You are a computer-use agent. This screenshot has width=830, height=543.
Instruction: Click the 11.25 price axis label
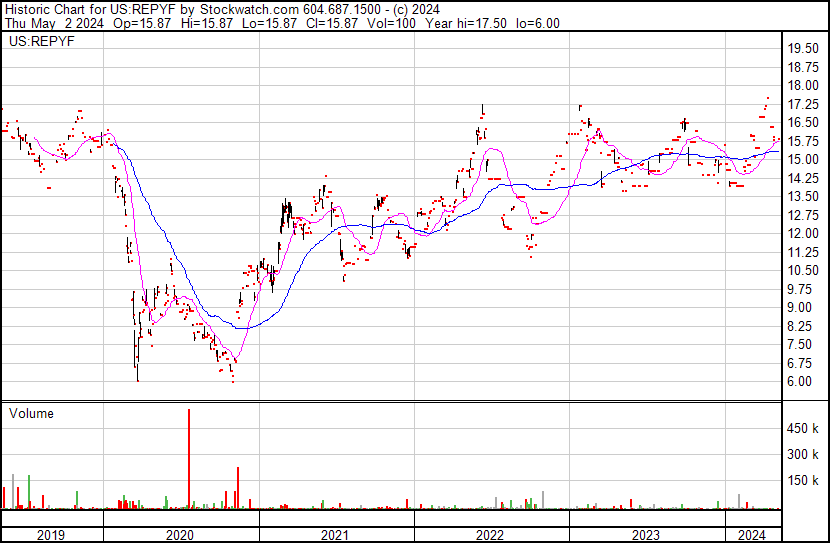[x=803, y=252]
